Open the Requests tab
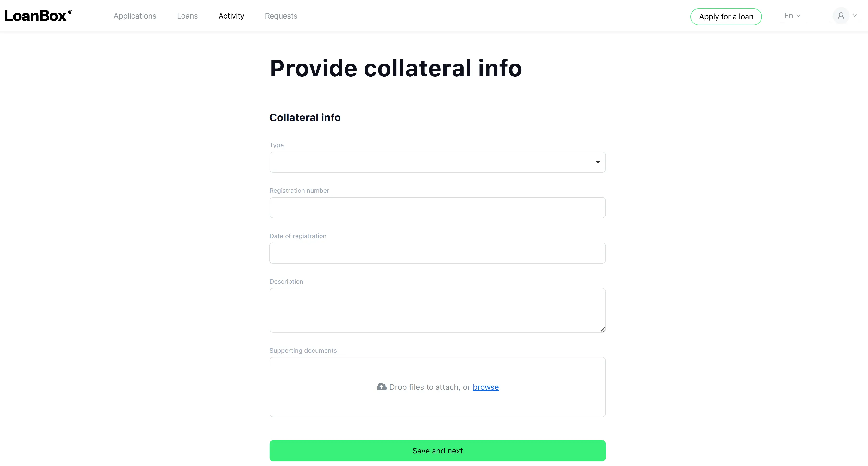Image resolution: width=868 pixels, height=466 pixels. tap(281, 16)
